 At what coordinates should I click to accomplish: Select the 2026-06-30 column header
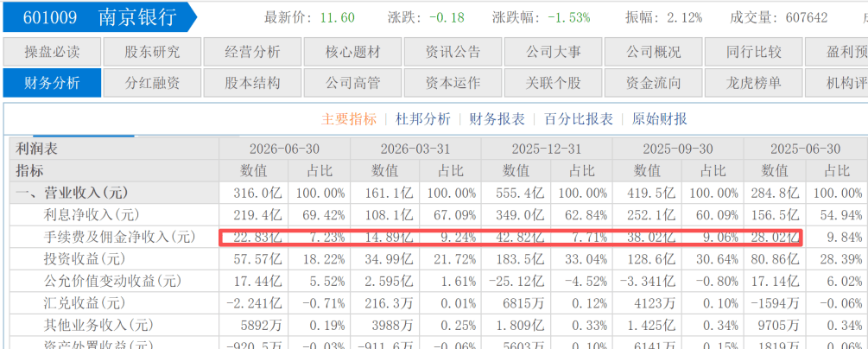(x=284, y=149)
